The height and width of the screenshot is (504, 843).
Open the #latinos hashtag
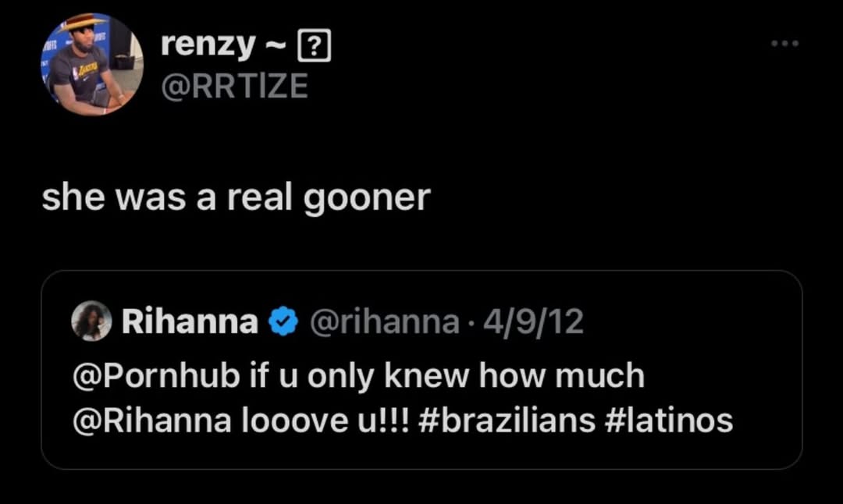[669, 421]
